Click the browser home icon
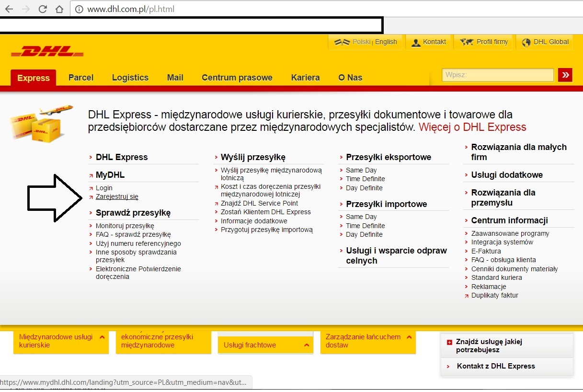This screenshot has height=392, width=583. [59, 9]
